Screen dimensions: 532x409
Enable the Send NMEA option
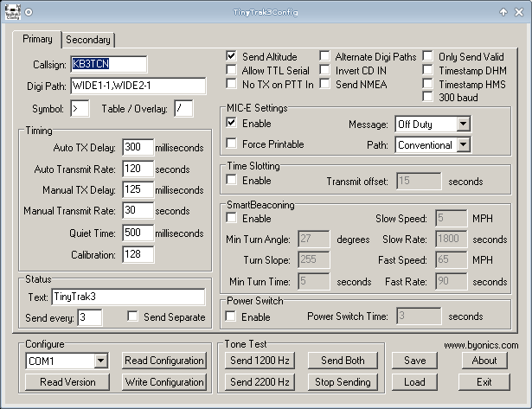point(324,83)
